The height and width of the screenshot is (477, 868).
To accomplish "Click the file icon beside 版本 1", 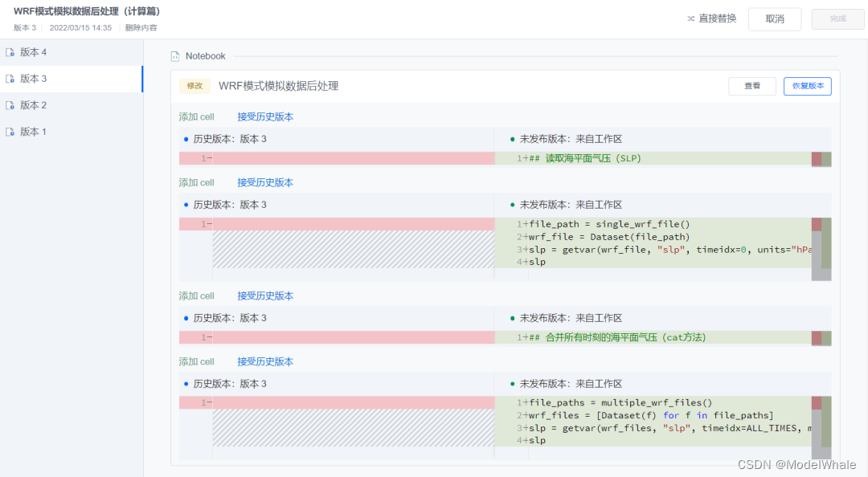I will (10, 132).
